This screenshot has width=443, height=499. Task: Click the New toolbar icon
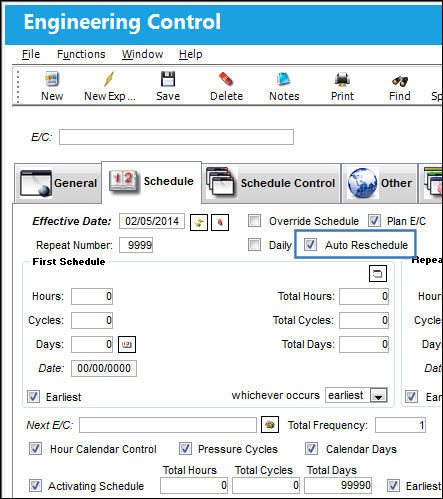[x=52, y=79]
